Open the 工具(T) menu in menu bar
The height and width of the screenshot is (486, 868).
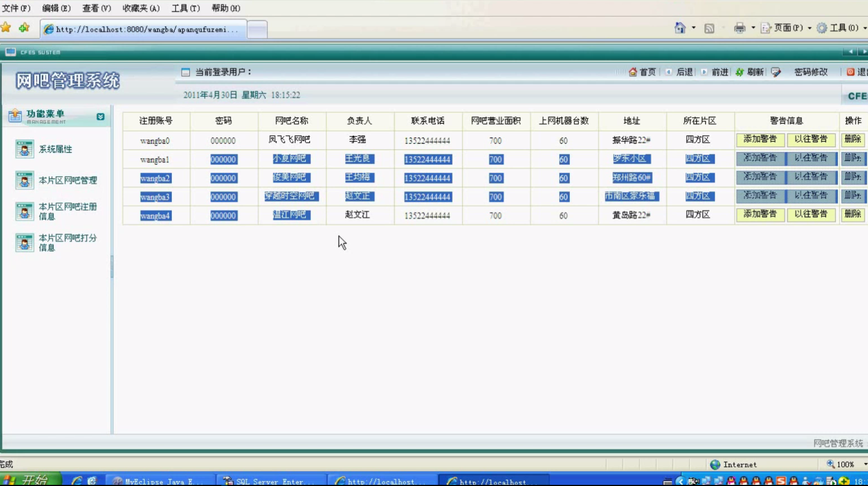186,8
